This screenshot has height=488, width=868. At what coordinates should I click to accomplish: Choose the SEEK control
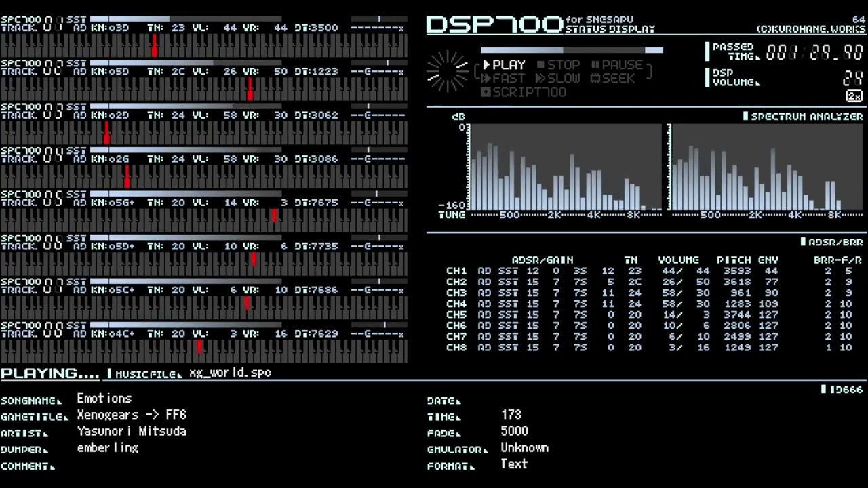[613, 79]
